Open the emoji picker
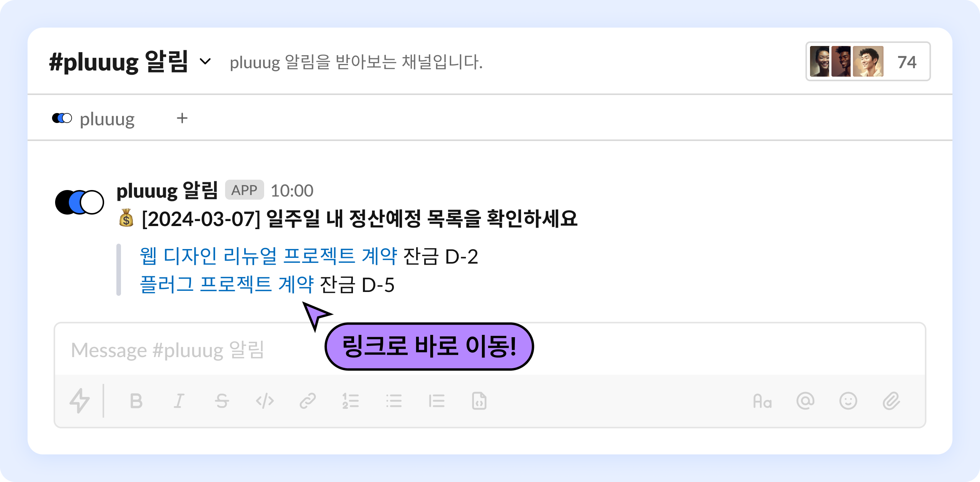 (x=848, y=401)
